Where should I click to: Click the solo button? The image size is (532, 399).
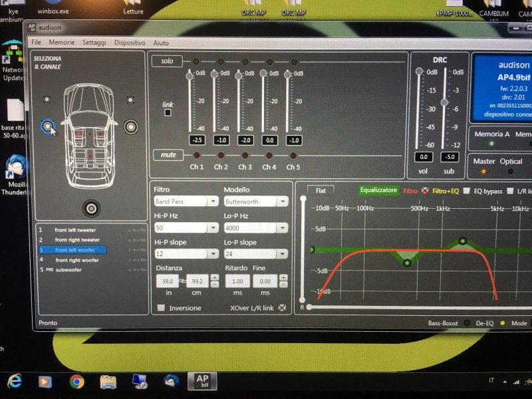point(167,61)
